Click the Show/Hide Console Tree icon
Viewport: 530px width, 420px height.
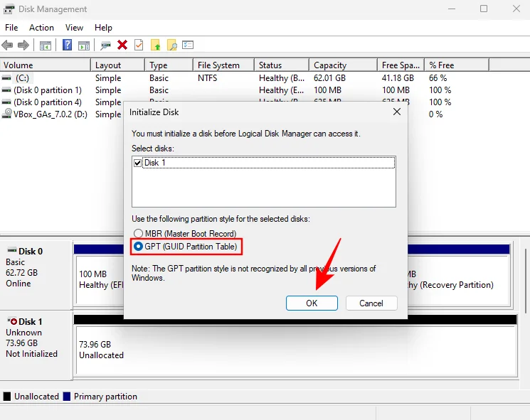[46, 45]
